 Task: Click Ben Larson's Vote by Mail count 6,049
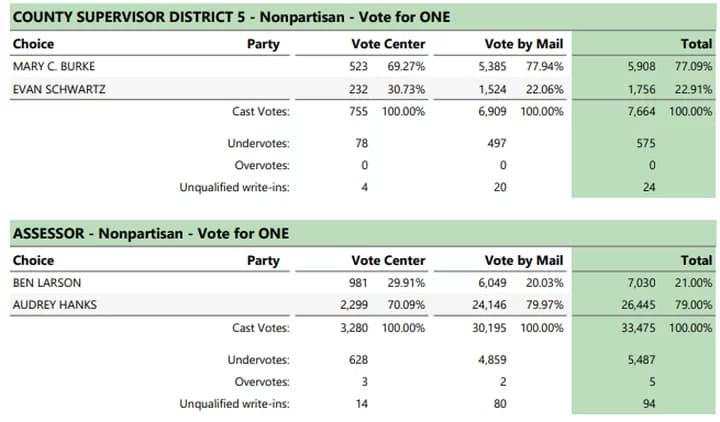click(x=492, y=282)
